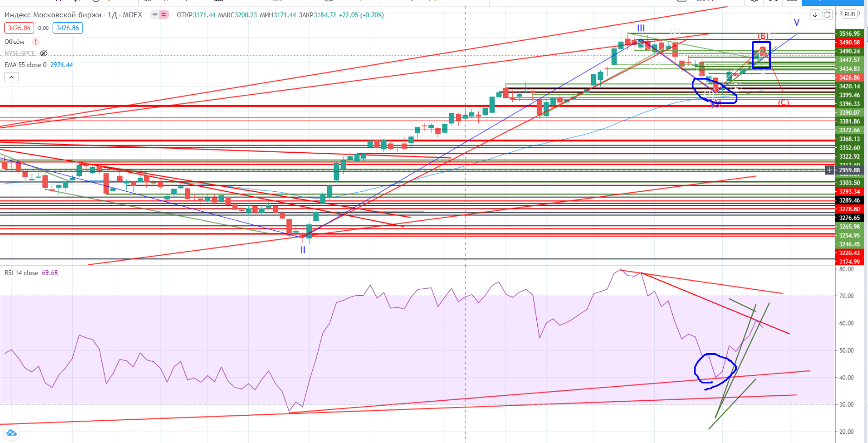The height and width of the screenshot is (443, 868).
Task: Click the TradingView cloud logo icon
Action: pos(11,433)
